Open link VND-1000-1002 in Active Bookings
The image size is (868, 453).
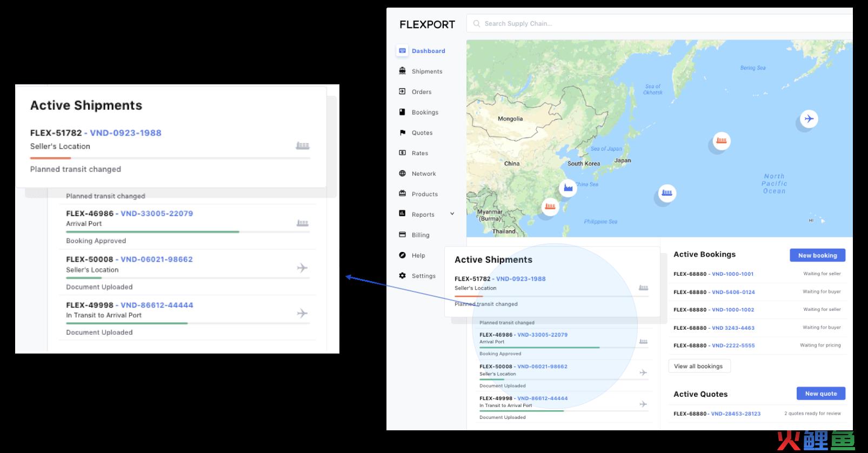pos(733,310)
